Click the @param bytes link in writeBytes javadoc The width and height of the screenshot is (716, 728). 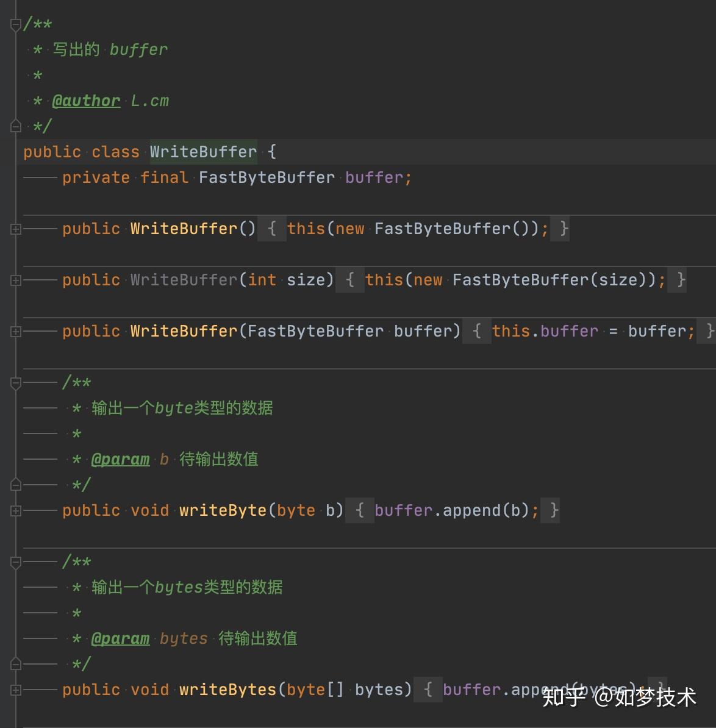[x=120, y=638]
